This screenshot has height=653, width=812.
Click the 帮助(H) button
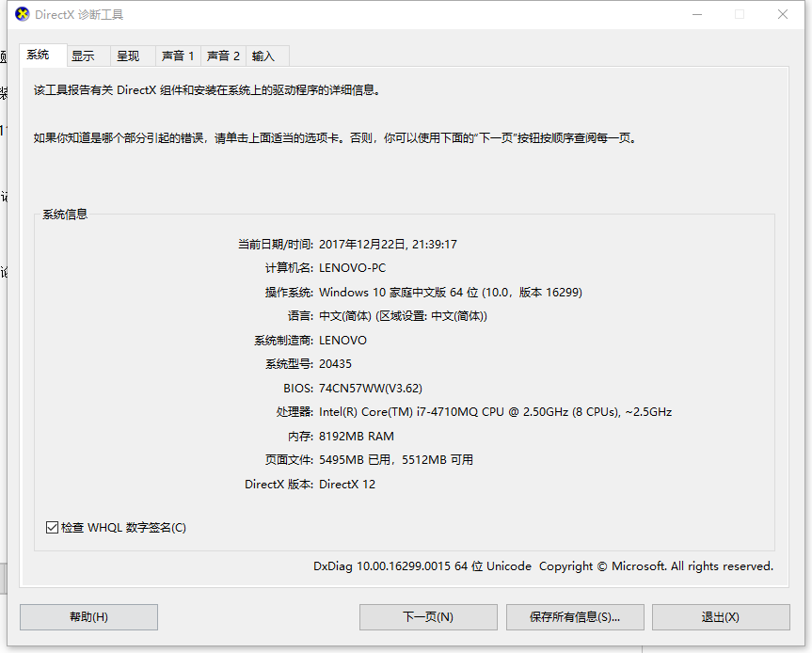pyautogui.click(x=88, y=616)
